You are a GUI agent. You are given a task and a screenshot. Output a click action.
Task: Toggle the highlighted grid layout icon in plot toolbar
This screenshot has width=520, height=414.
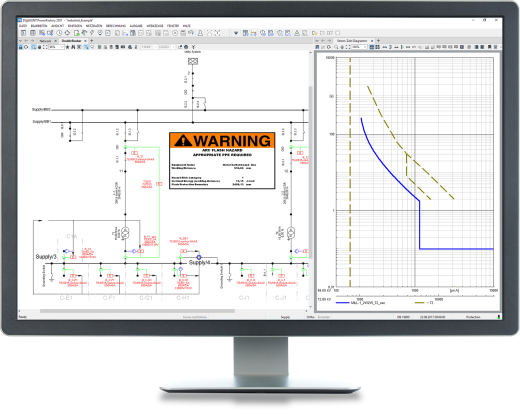coord(372,47)
